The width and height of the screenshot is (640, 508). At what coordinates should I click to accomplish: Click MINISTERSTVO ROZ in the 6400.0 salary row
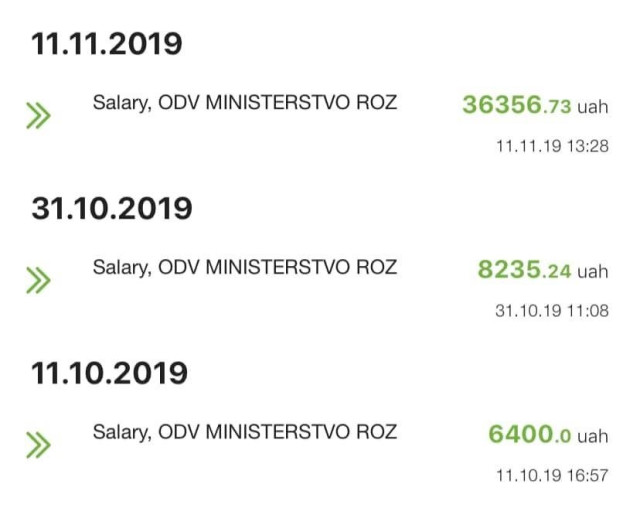tap(300, 433)
